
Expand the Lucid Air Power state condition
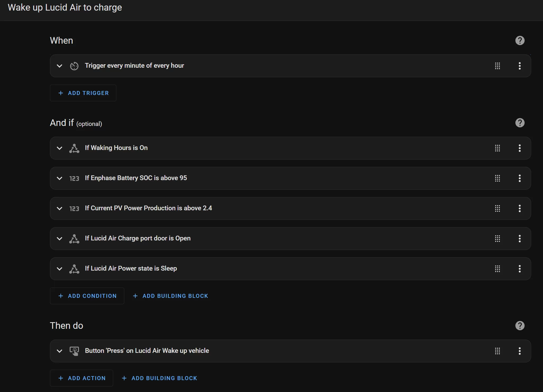pos(59,269)
